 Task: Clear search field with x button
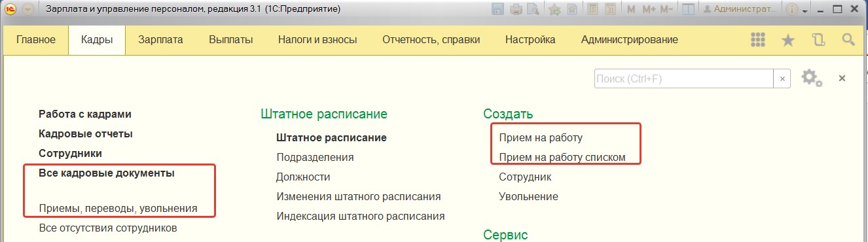click(x=782, y=78)
